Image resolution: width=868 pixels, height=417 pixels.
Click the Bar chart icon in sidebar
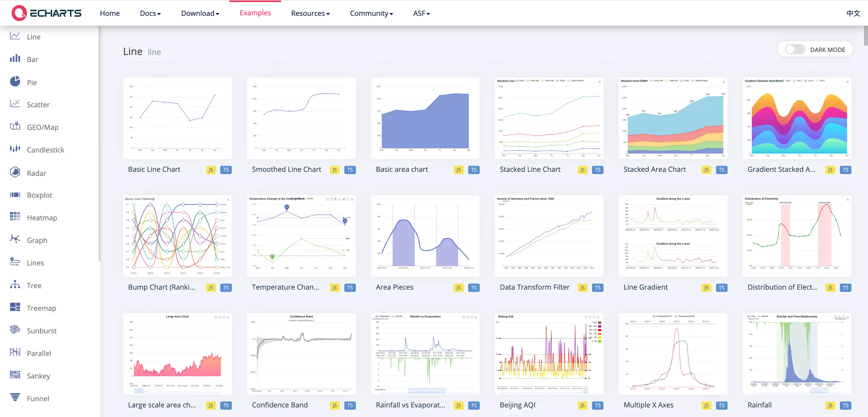click(x=15, y=58)
